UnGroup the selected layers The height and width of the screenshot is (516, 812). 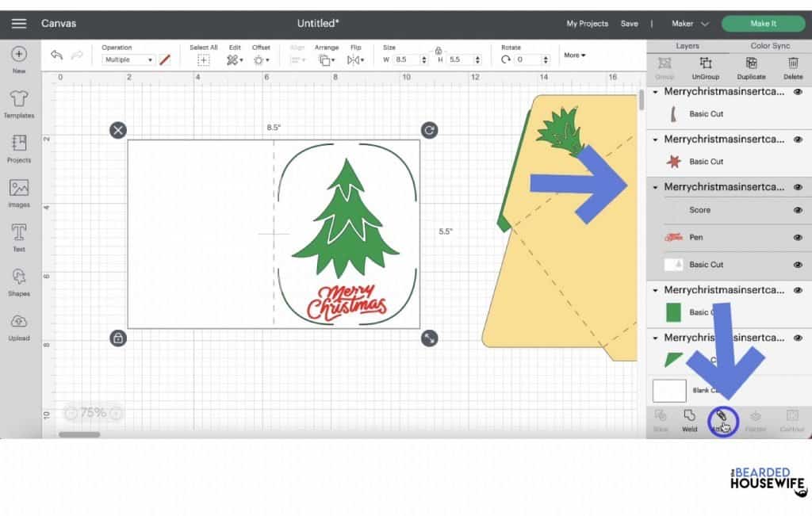[x=707, y=69]
